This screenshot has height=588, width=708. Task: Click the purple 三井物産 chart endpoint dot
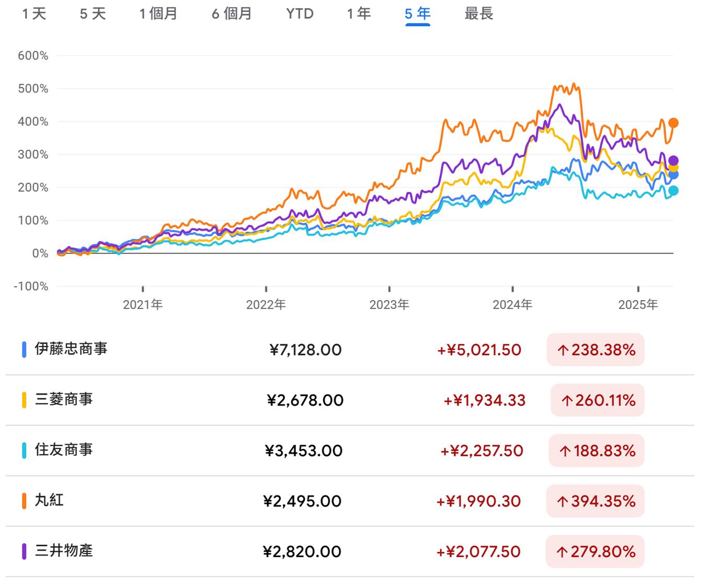pyautogui.click(x=673, y=160)
